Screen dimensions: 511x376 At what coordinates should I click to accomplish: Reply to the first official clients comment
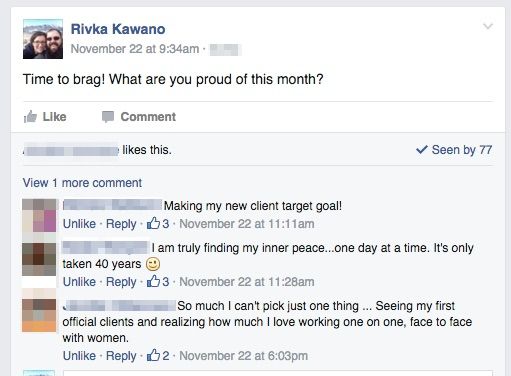point(121,356)
